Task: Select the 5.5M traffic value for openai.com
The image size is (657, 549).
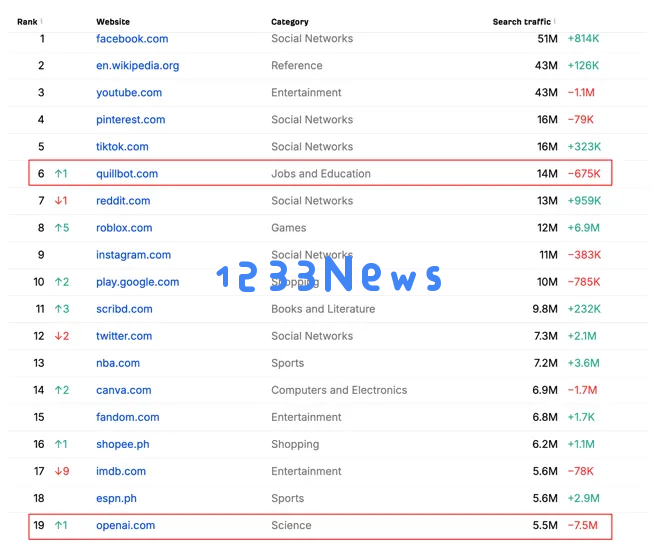Action: 545,525
